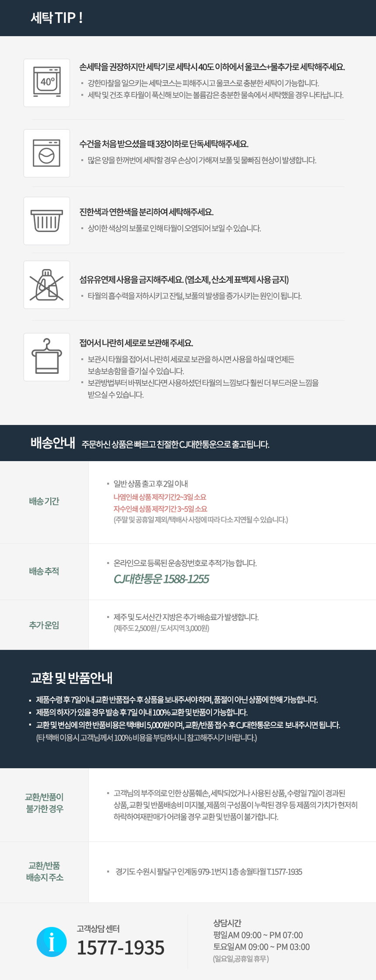Click the 배송안내 section heading

pos(53,443)
